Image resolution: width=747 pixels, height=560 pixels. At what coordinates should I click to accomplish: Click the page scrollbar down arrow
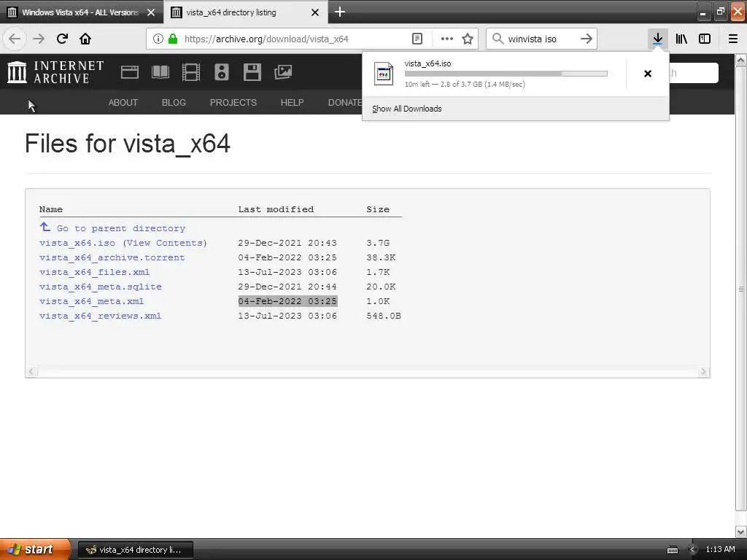tap(741, 532)
